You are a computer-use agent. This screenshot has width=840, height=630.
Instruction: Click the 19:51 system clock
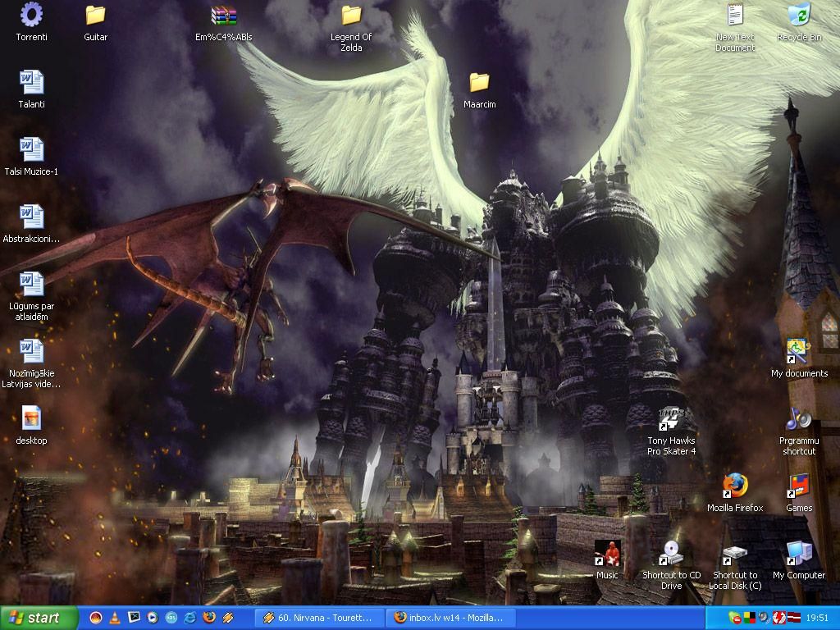click(x=817, y=619)
